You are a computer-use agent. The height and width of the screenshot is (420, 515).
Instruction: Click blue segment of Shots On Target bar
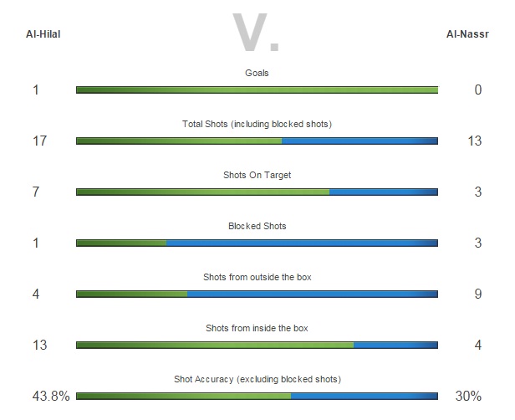click(x=383, y=192)
